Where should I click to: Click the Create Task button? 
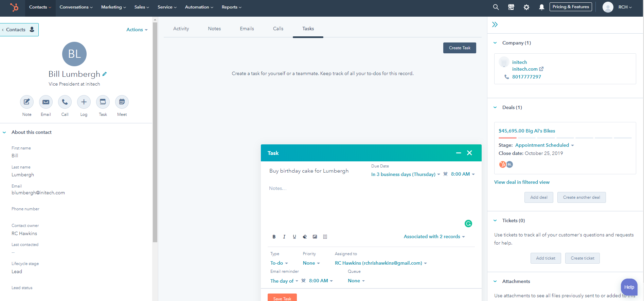coord(460,48)
